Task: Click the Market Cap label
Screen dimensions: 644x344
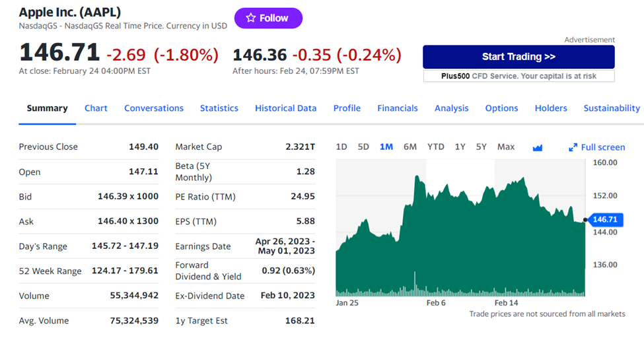Action: click(x=198, y=147)
